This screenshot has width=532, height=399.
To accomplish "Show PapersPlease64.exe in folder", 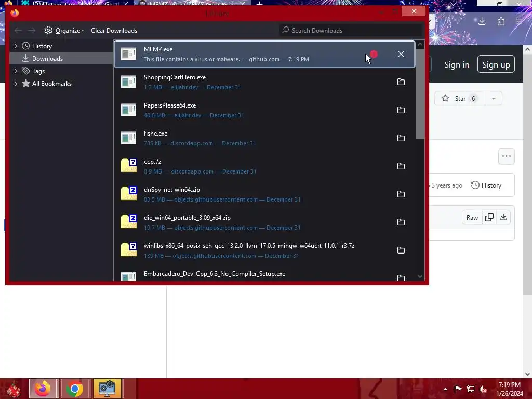I will pos(401,110).
